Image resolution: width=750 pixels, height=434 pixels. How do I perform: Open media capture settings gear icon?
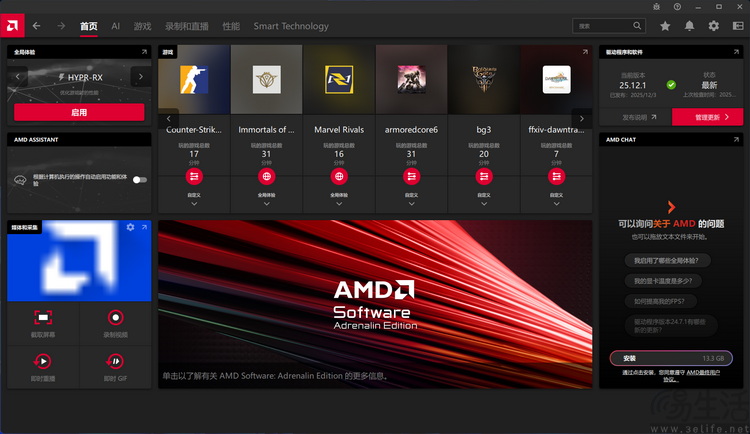pos(130,228)
